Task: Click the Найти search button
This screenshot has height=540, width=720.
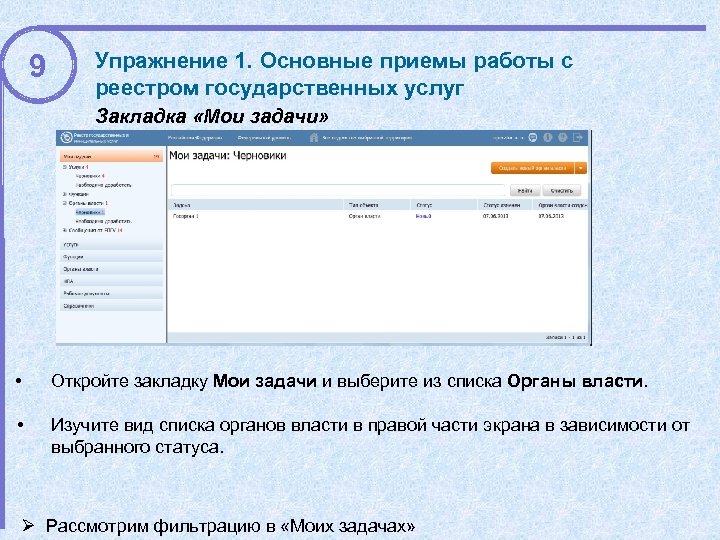Action: point(525,191)
